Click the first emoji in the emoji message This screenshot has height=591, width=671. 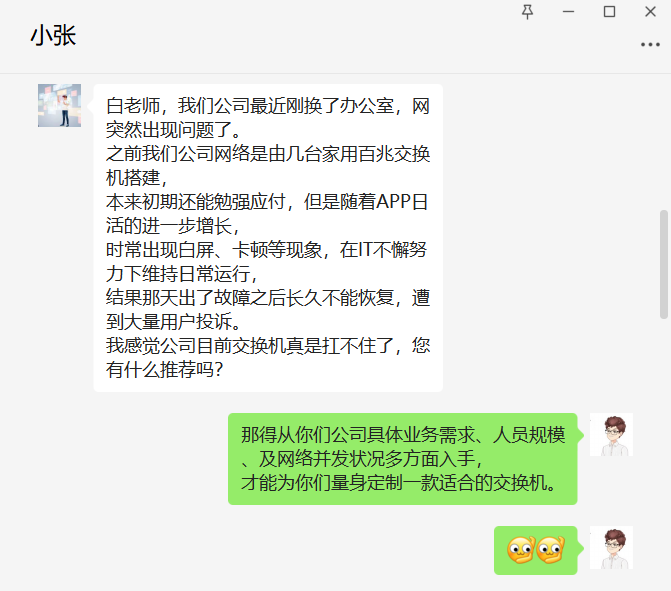[521, 549]
